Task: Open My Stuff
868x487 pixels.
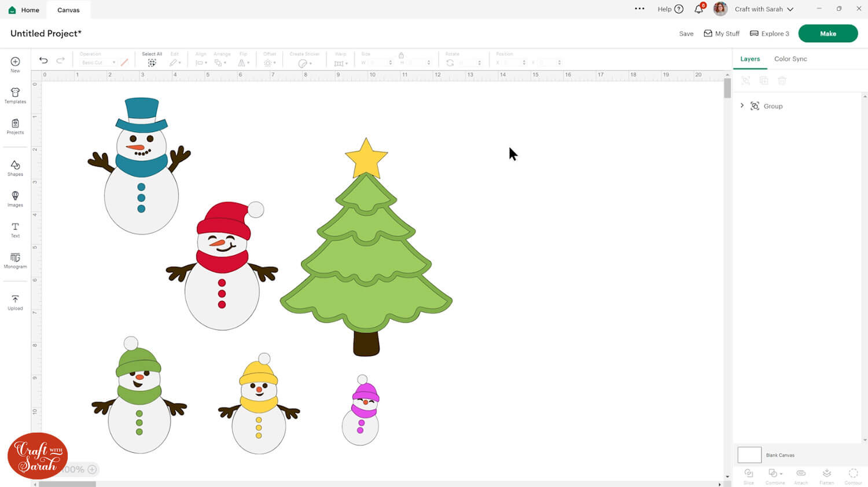Action: [x=722, y=34]
